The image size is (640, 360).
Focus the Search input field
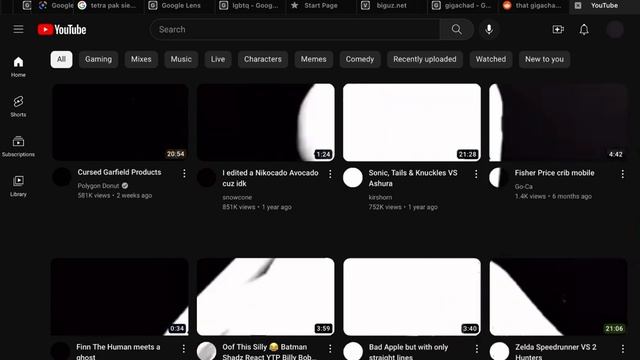point(295,29)
